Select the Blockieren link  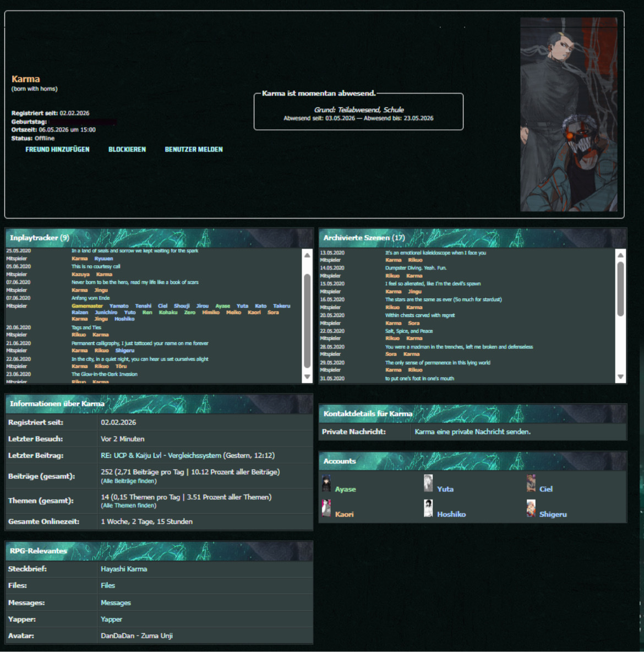[x=127, y=149]
